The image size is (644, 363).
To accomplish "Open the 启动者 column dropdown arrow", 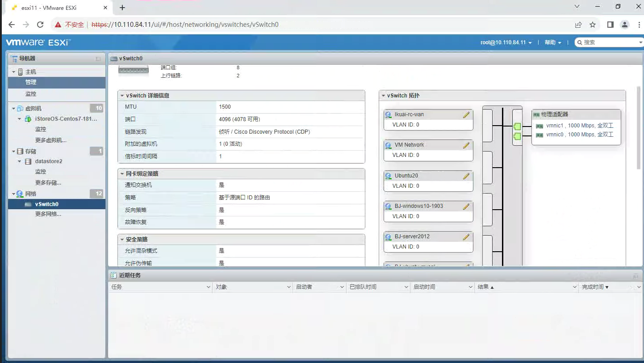I will 342,287.
